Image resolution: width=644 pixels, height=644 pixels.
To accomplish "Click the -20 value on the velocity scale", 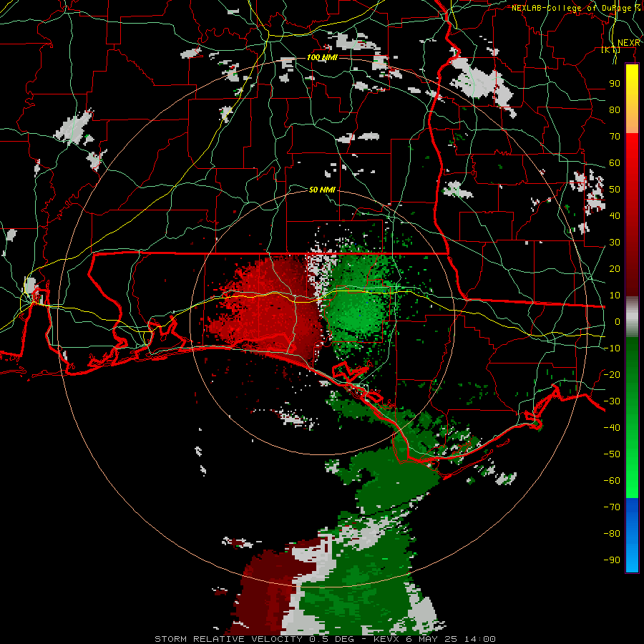I will point(612,374).
